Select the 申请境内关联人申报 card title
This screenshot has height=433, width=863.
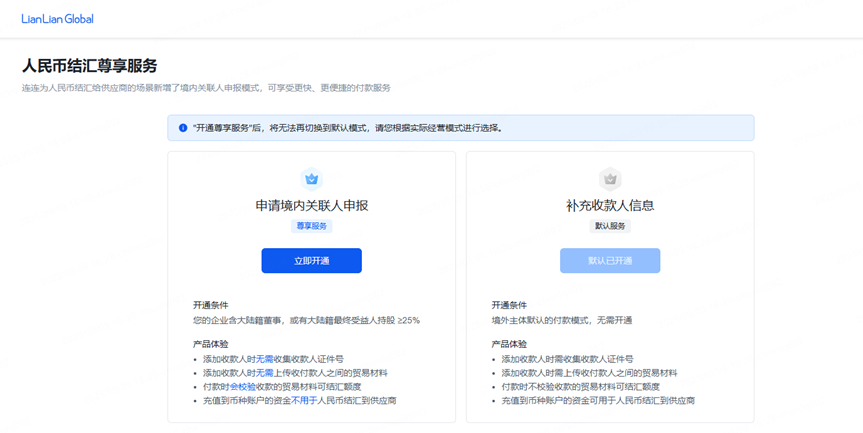click(311, 205)
